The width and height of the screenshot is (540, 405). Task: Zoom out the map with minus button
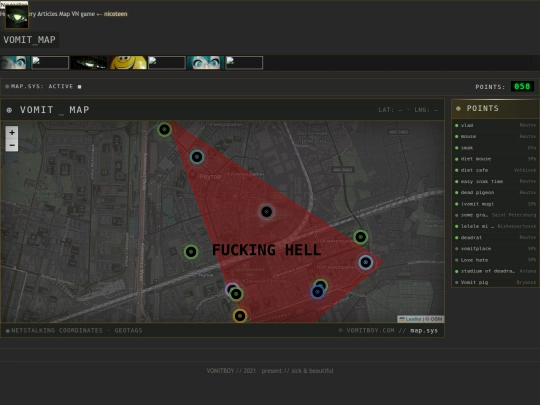point(12,145)
